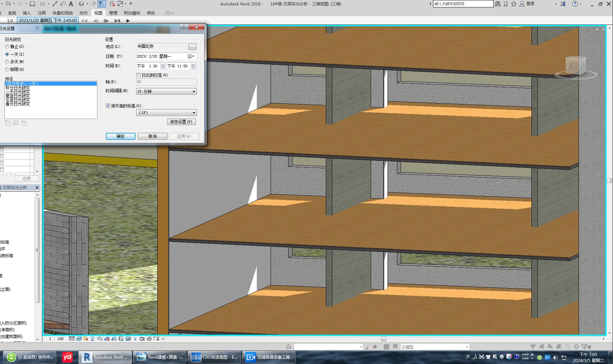Expand Switch Windows dropdown arrow
This screenshot has height=364, width=613.
click(125, 4)
